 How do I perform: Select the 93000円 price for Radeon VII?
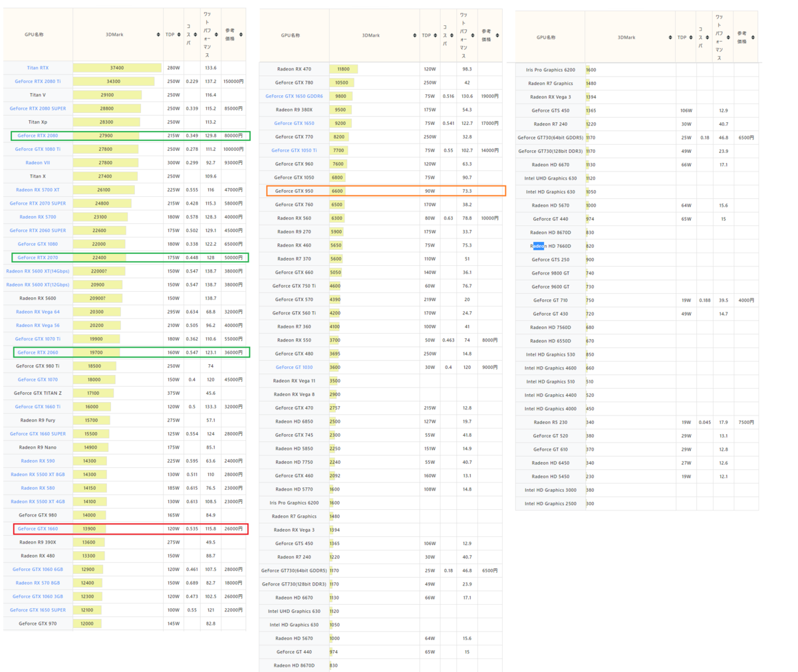tap(233, 163)
